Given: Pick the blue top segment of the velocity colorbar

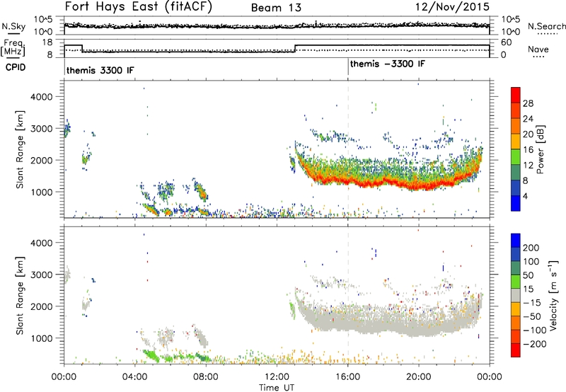Looking at the screenshot, I should tap(516, 241).
